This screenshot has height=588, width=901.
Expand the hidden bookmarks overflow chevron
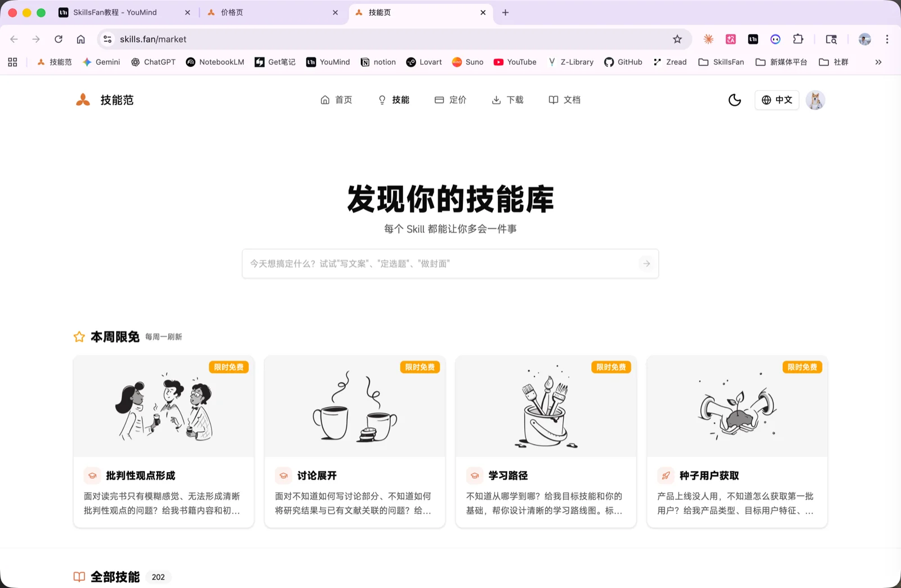tap(878, 62)
